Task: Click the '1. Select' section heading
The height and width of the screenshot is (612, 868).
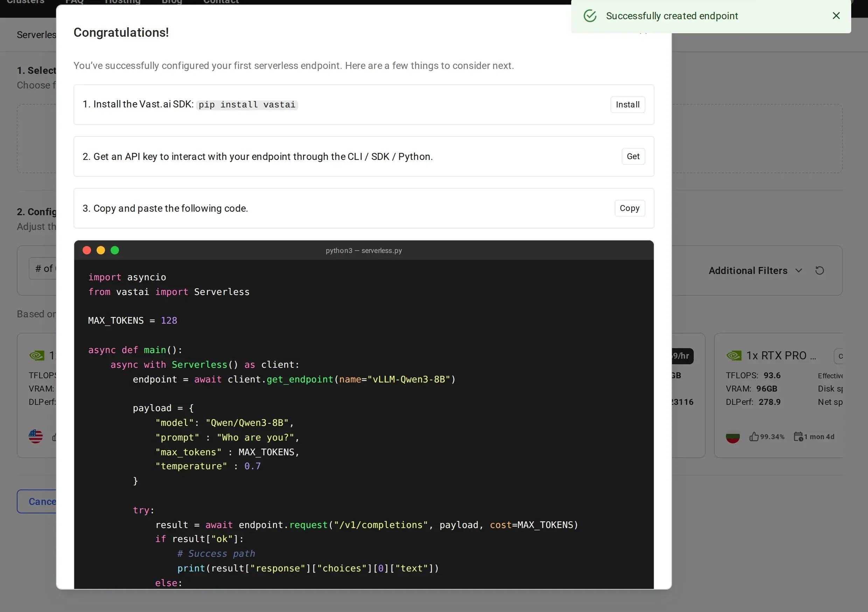Action: 36,70
